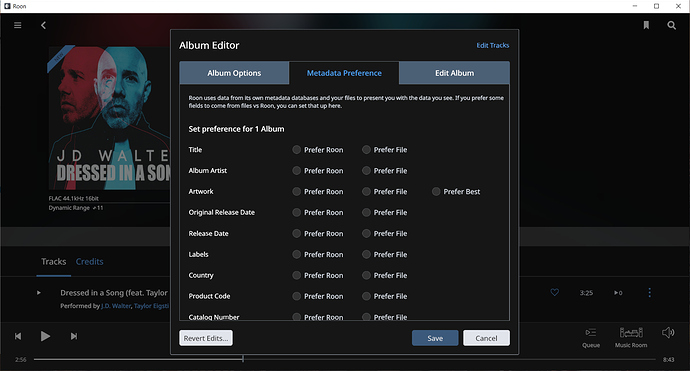Screen dimensions: 690x371
Task: Select Prefer Roon for Labels
Action: pos(297,254)
